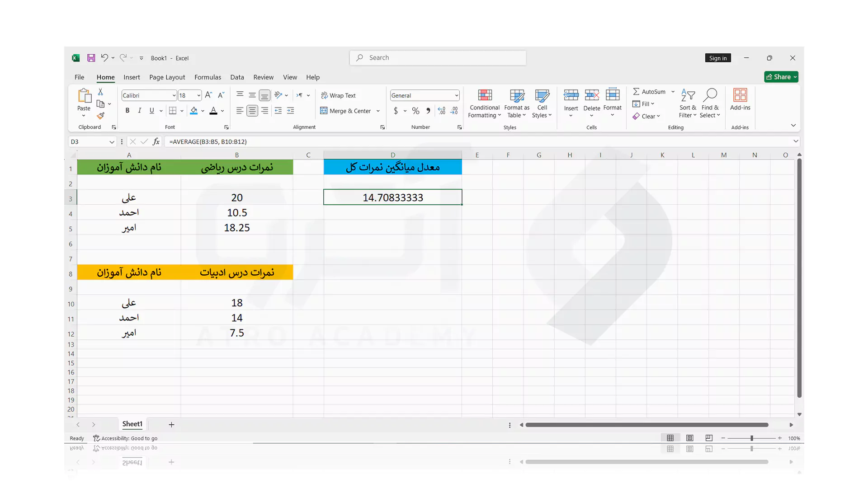The image size is (868, 488).
Task: Click the font color red swatch
Action: click(x=213, y=111)
